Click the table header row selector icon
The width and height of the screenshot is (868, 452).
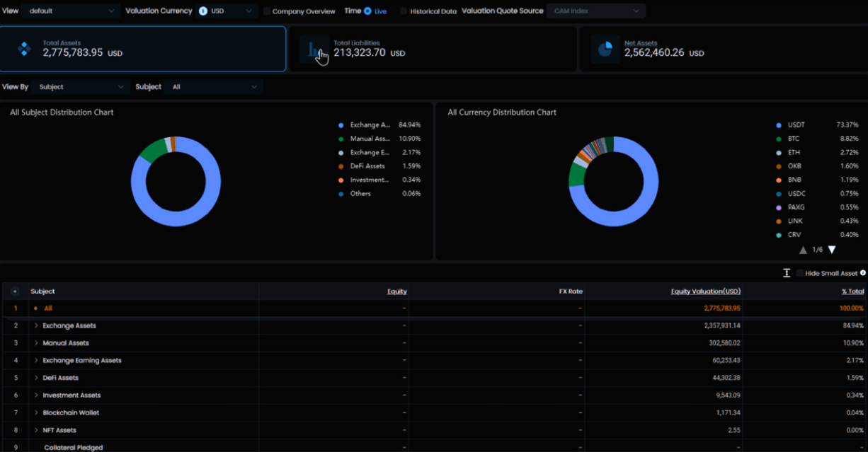coord(15,291)
